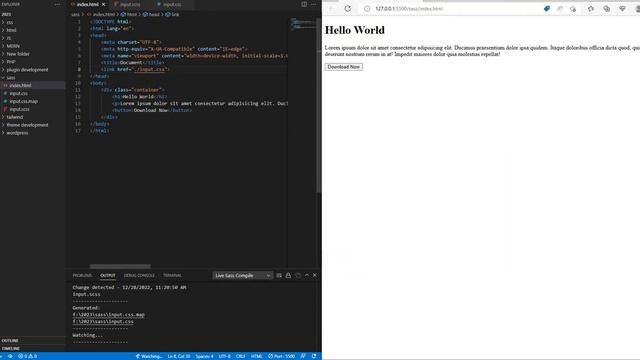Click index.html in the breadcrumb
Screen dimensions: 640x360
[101, 14]
